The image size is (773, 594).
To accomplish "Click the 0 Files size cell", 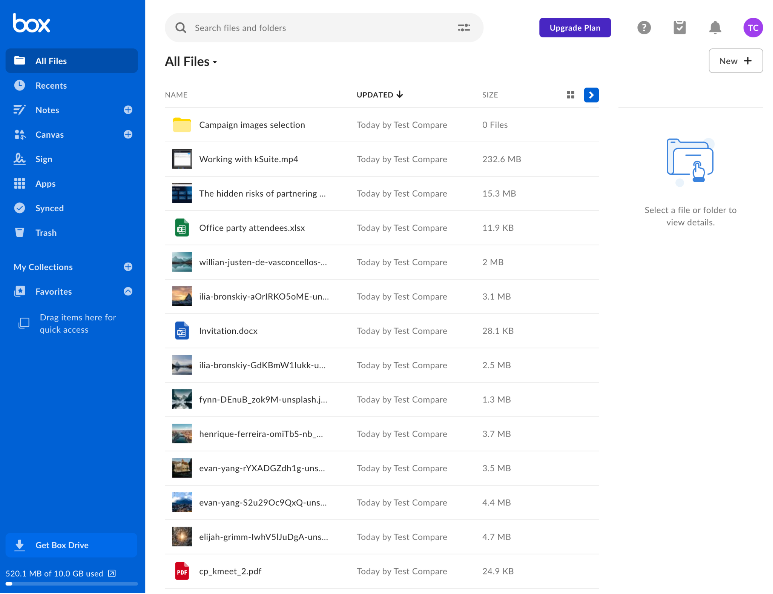I will tap(495, 125).
